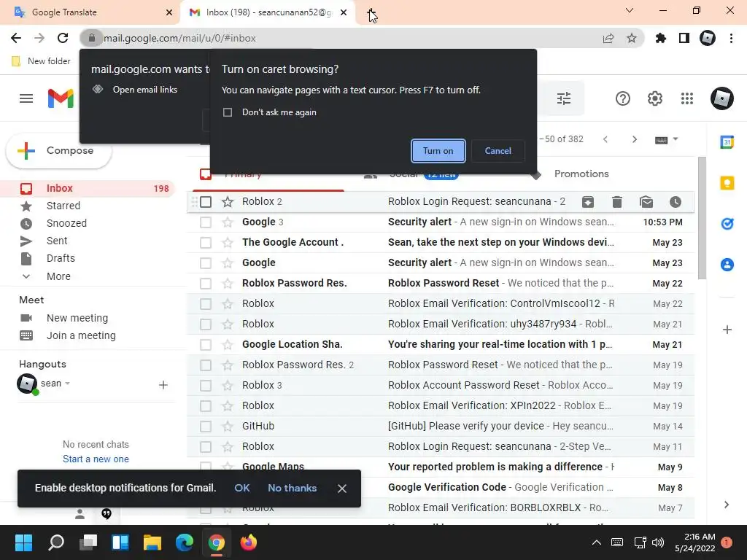Select GitHub email checkbox
This screenshot has width=747, height=560.
click(x=206, y=427)
